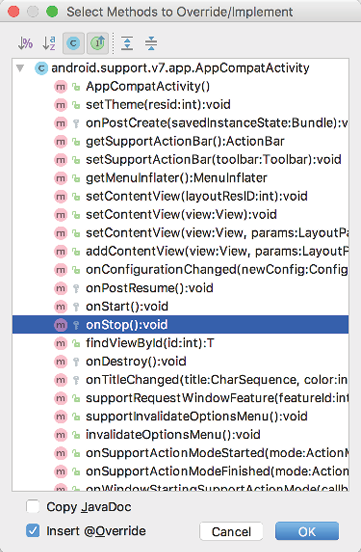Click the sort by percent classes icon

coord(25,43)
